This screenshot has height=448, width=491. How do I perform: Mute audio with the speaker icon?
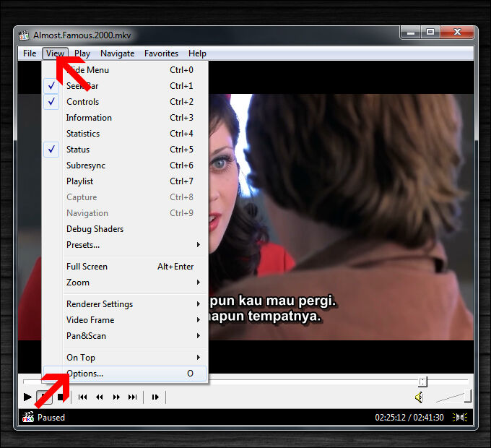pos(420,397)
